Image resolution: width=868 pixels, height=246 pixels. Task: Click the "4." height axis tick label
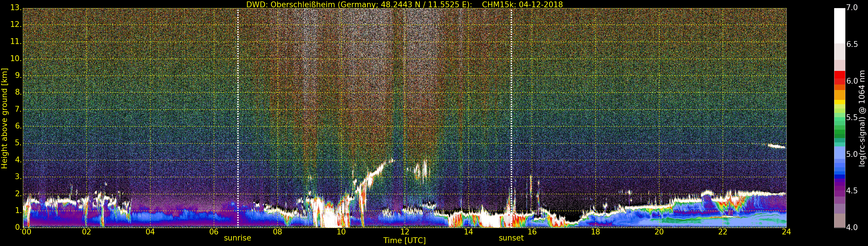tap(18, 160)
